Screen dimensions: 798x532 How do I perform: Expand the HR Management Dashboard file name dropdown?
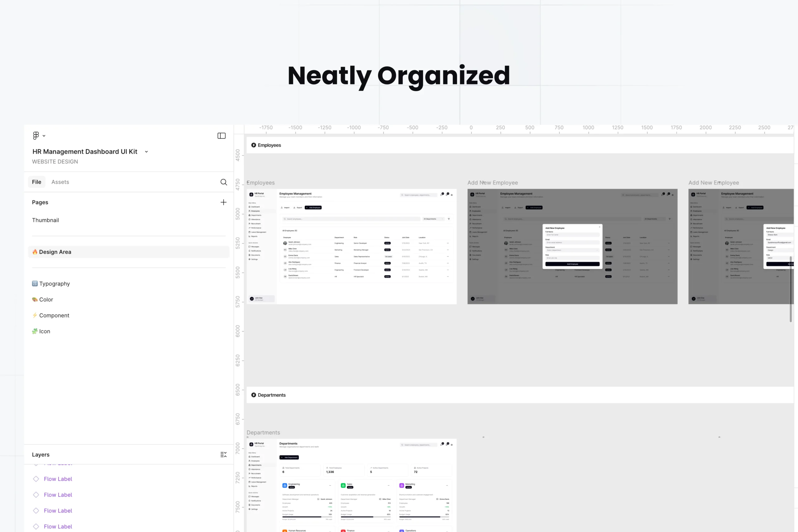(x=146, y=152)
